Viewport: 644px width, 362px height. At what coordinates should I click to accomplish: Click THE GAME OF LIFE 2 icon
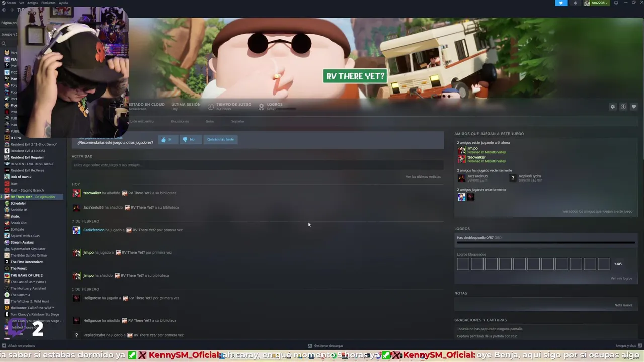tap(7, 275)
